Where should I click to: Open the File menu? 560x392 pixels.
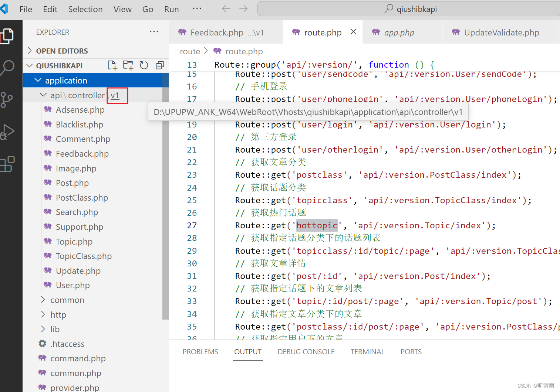coord(26,9)
